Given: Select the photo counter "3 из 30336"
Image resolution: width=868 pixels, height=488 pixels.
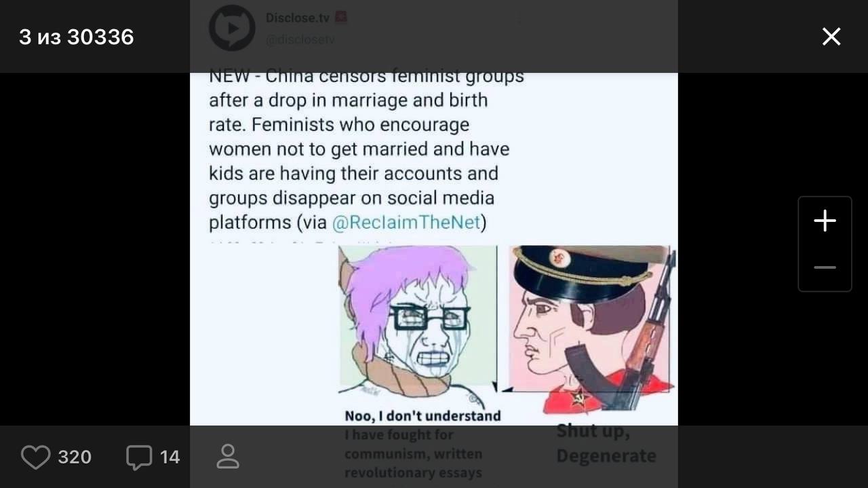Looking at the screenshot, I should (x=76, y=37).
